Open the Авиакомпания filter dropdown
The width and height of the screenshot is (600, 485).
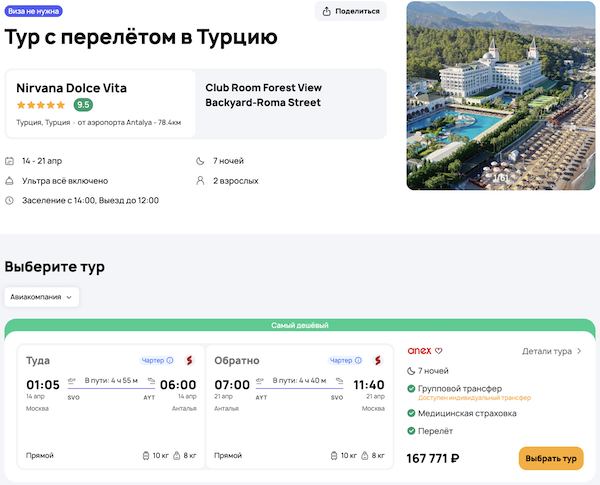(42, 297)
